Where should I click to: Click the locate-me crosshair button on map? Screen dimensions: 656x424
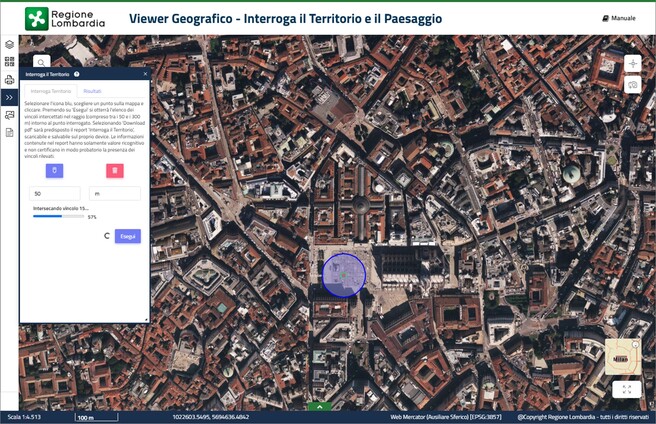[x=633, y=64]
